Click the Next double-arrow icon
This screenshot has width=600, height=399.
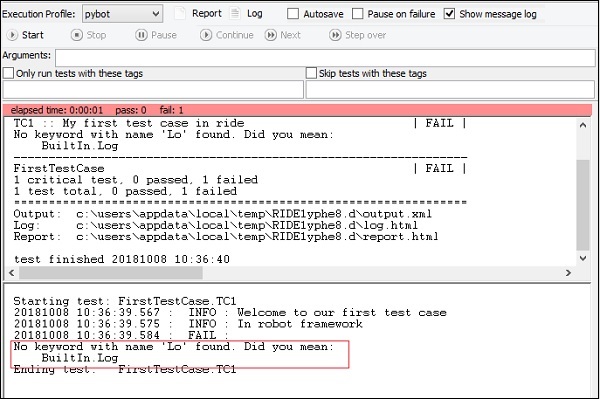click(271, 35)
